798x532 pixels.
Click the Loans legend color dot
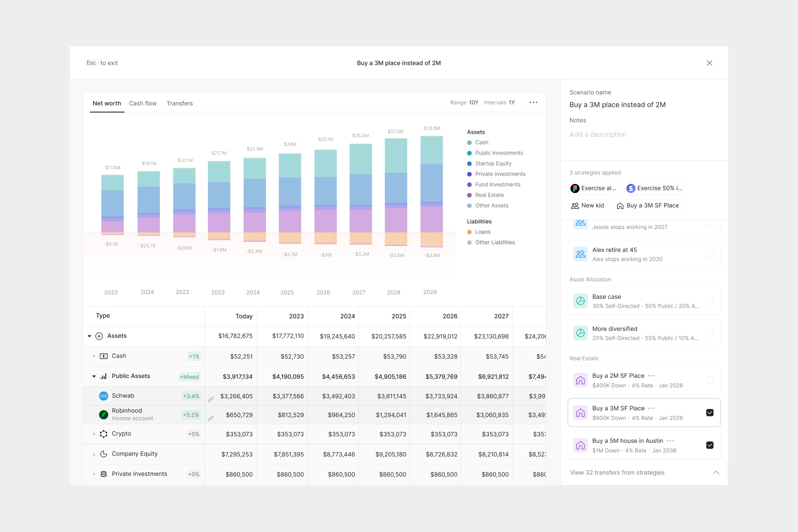[x=469, y=232]
